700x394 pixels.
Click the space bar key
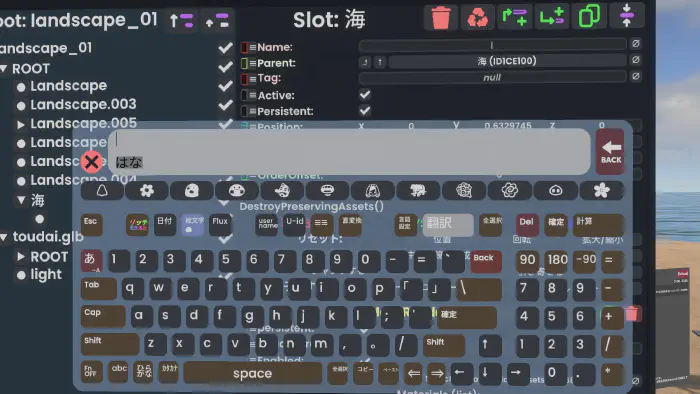253,373
